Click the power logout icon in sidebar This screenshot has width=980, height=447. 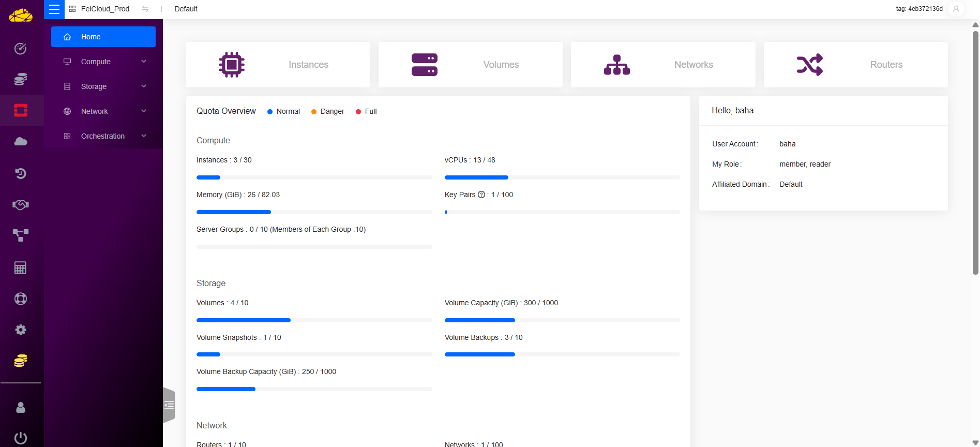point(21,438)
